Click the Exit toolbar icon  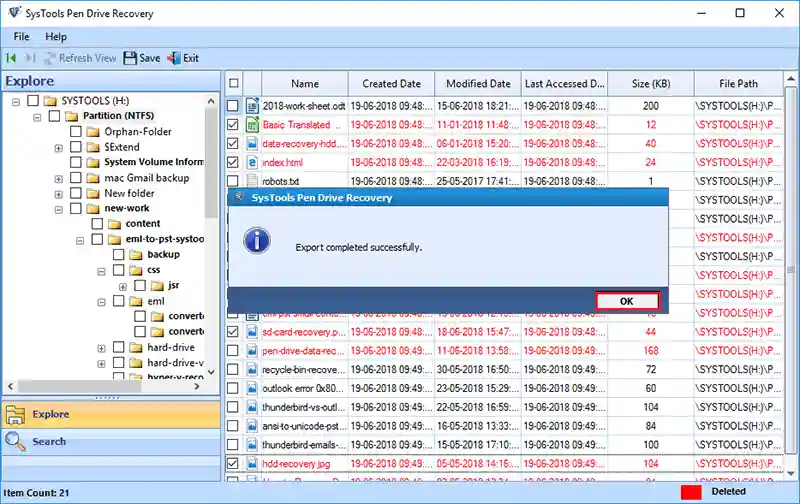pos(174,58)
